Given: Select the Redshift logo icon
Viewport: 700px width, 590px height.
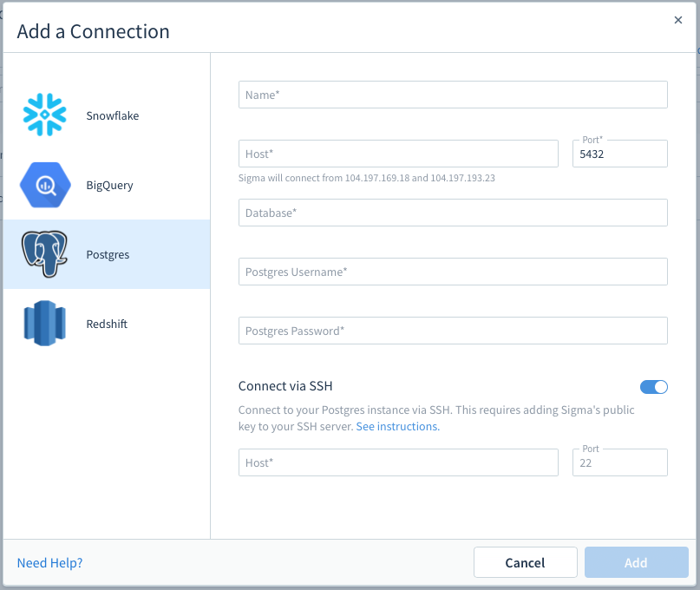Looking at the screenshot, I should click(44, 324).
